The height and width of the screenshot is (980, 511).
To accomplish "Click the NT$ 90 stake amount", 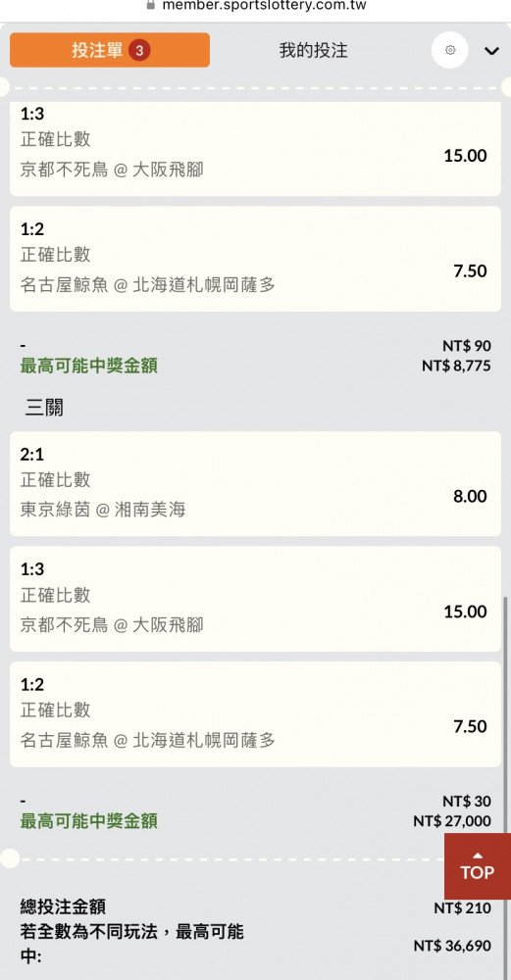I will coord(467,346).
